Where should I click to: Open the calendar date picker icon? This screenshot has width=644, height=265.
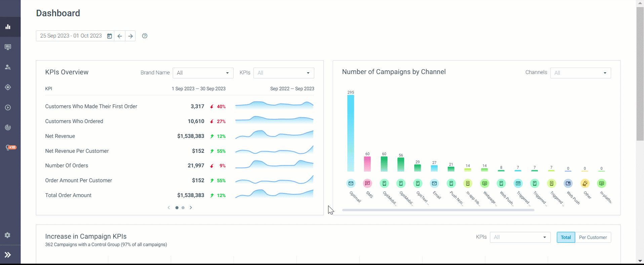point(110,36)
